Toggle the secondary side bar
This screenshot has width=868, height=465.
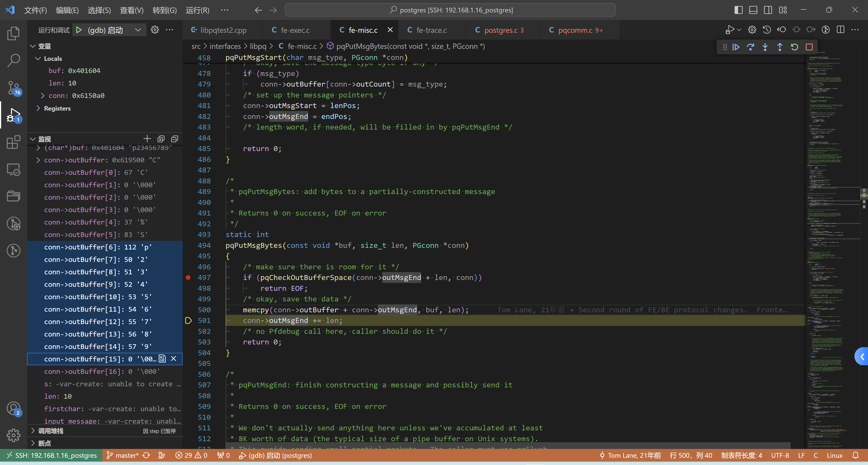pos(768,10)
